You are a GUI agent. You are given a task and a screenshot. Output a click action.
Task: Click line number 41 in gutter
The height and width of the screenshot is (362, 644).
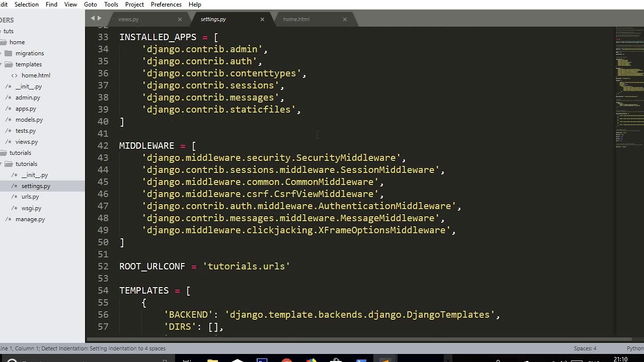(103, 134)
